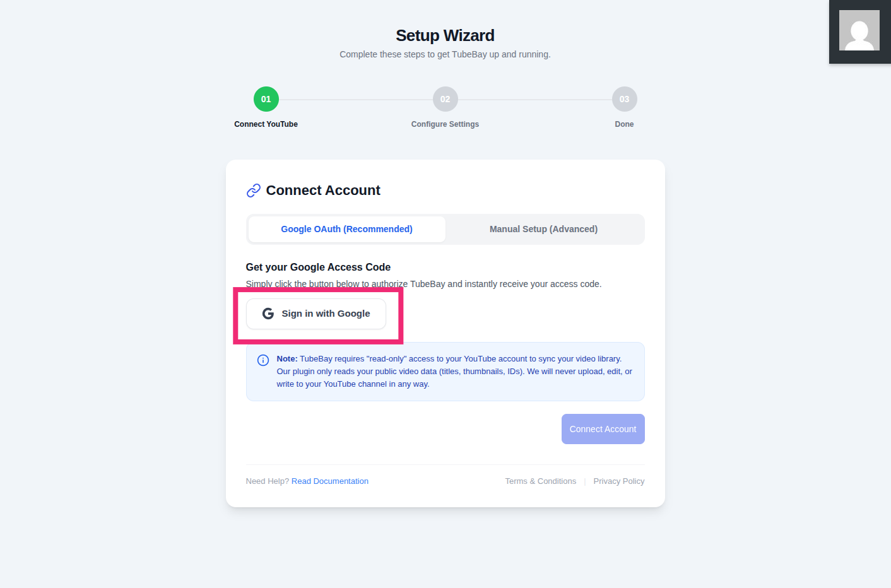
Task: Open the Privacy Policy link
Action: 619,481
